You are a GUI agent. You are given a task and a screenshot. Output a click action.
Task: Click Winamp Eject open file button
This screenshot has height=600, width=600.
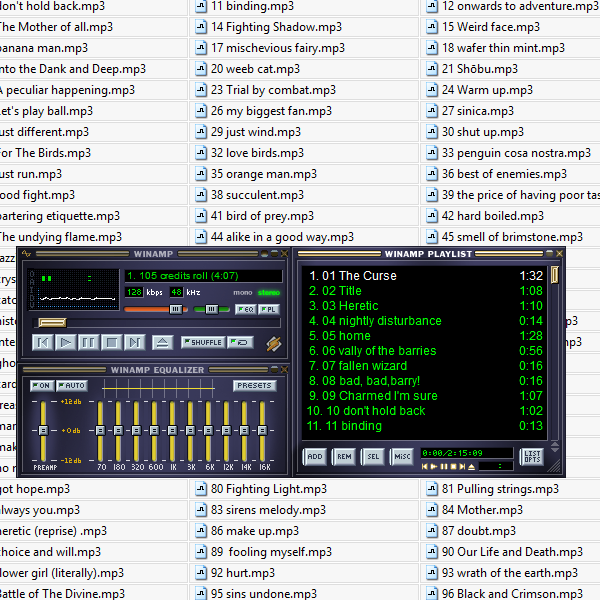click(x=163, y=342)
